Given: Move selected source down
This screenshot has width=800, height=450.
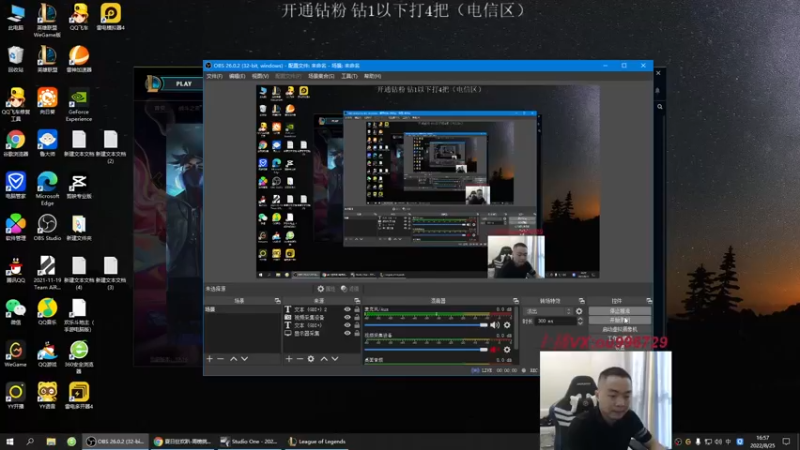Looking at the screenshot, I should 335,359.
